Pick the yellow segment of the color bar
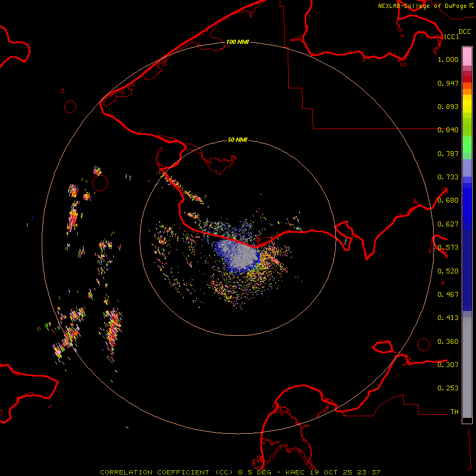 [467, 103]
